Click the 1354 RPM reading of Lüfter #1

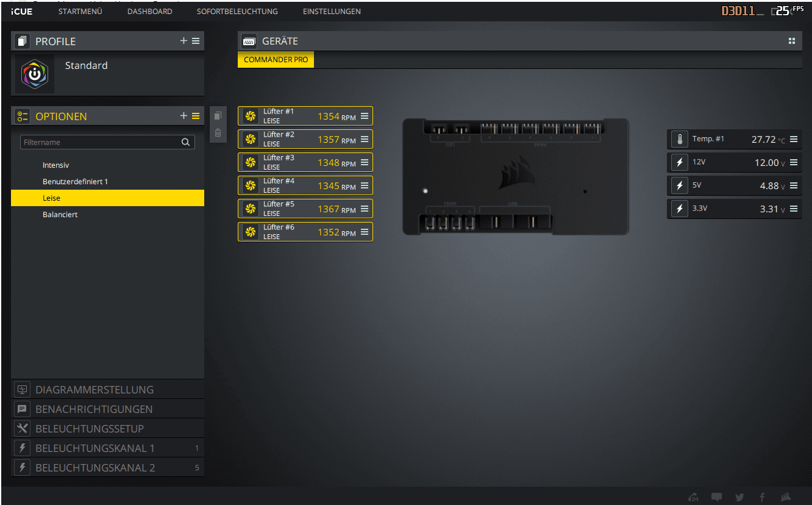[337, 116]
